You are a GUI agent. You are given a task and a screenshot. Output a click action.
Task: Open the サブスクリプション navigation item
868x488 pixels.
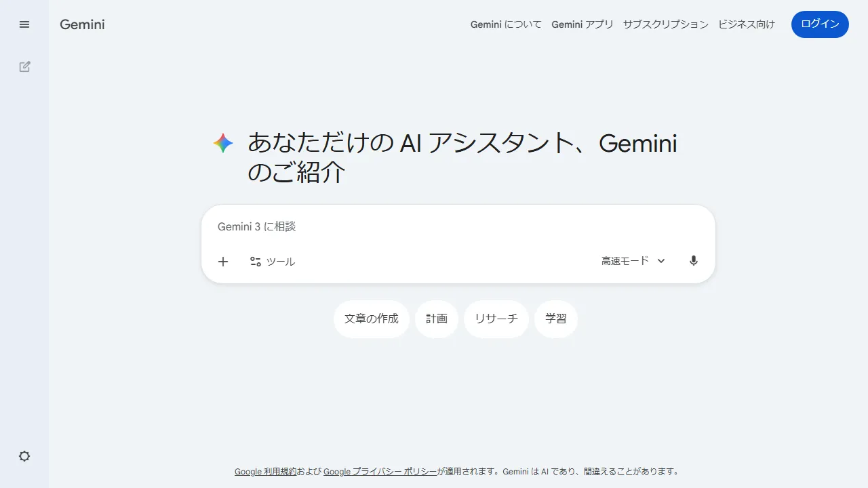(665, 24)
